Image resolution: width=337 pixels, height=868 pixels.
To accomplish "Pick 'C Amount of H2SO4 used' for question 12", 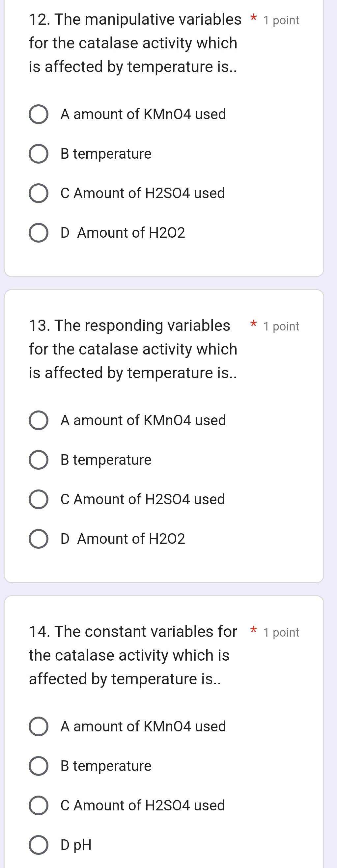I will click(38, 194).
